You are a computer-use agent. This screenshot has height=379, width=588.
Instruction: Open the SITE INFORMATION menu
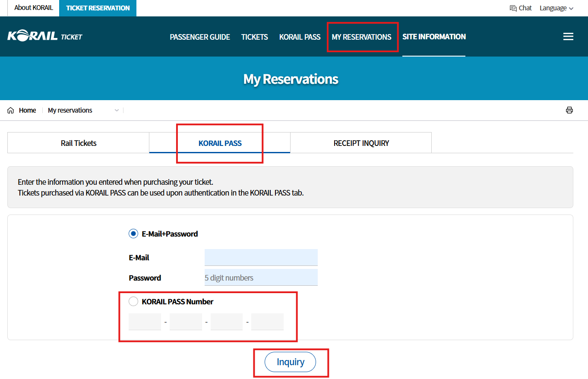(433, 37)
